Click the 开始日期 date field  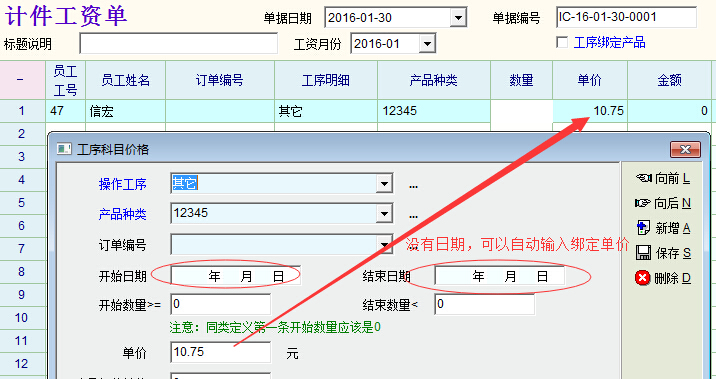[x=236, y=276]
